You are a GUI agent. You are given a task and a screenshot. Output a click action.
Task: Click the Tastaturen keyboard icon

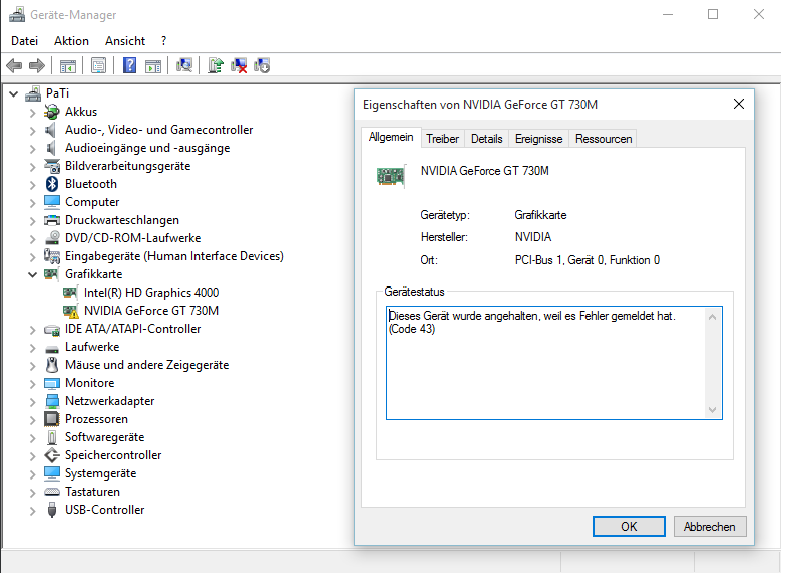(52, 492)
